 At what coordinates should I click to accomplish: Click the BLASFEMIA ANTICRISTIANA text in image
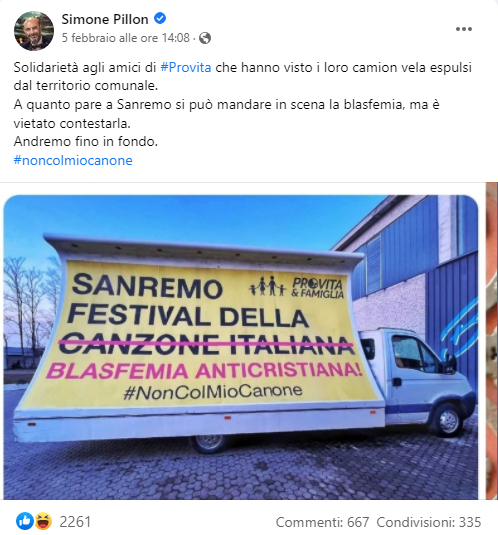pos(204,370)
